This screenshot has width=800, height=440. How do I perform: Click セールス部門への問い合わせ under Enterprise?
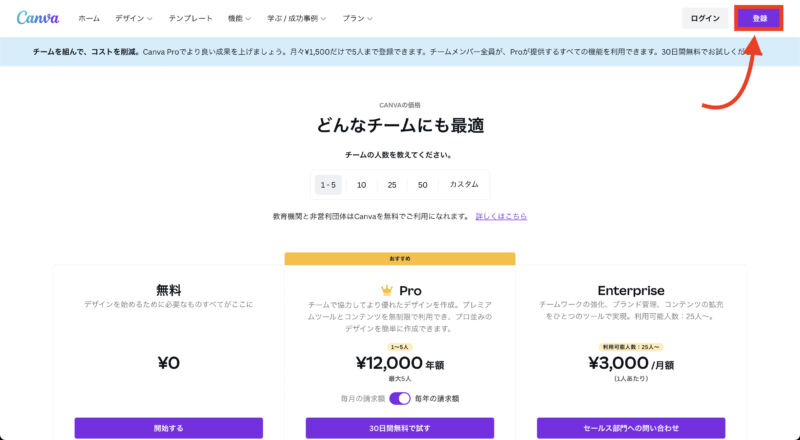pyautogui.click(x=631, y=428)
